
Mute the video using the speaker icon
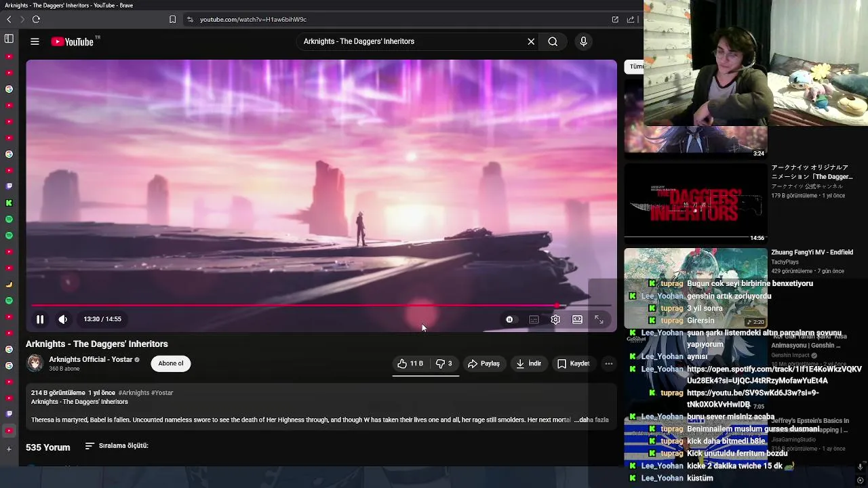click(x=62, y=319)
